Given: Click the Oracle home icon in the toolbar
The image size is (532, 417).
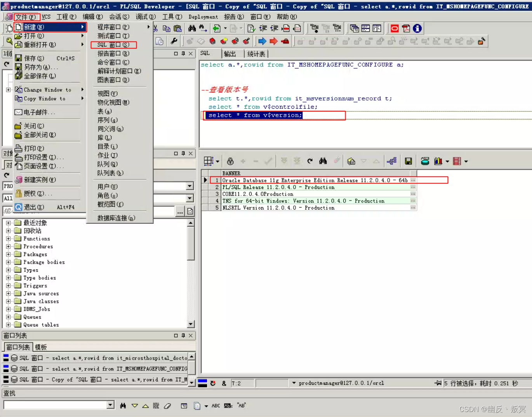Looking at the screenshot, I should (x=394, y=28).
